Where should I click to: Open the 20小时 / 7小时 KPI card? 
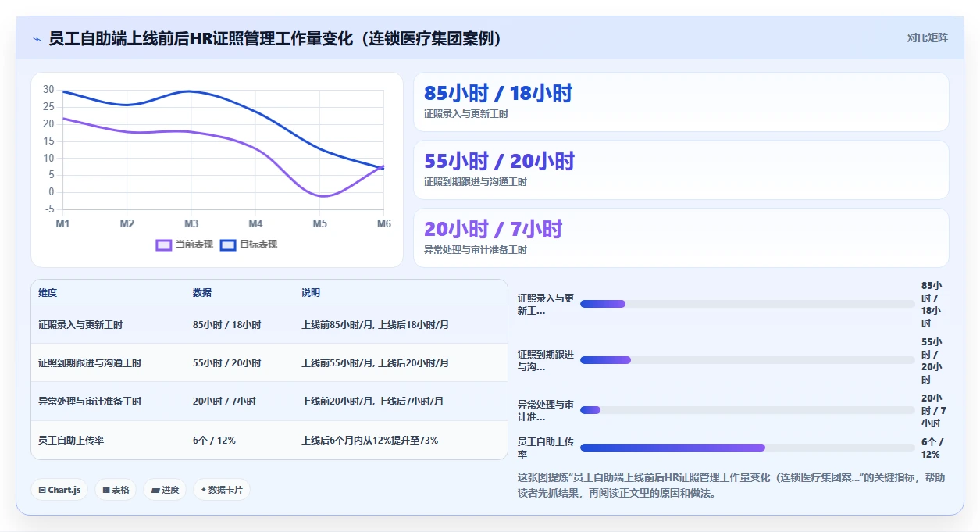681,238
